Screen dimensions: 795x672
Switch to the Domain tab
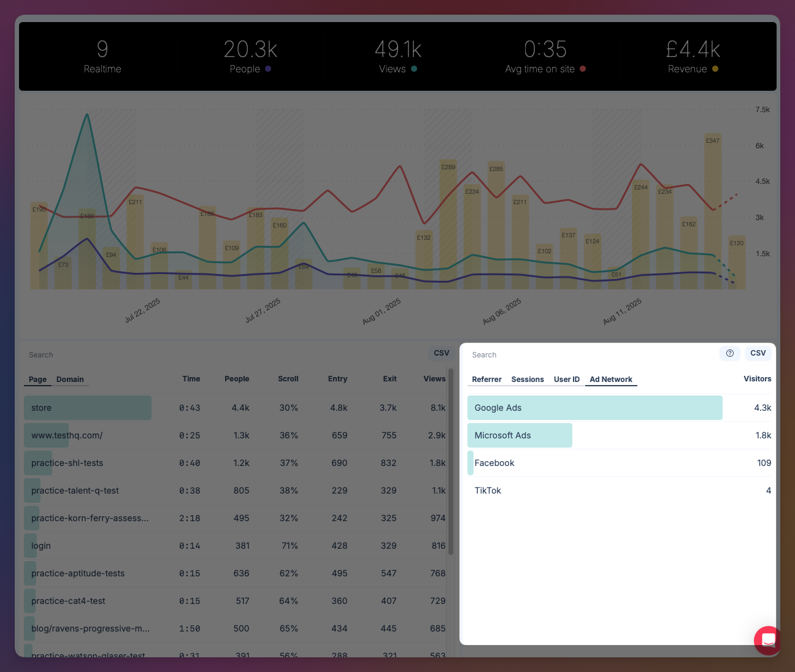pos(70,379)
